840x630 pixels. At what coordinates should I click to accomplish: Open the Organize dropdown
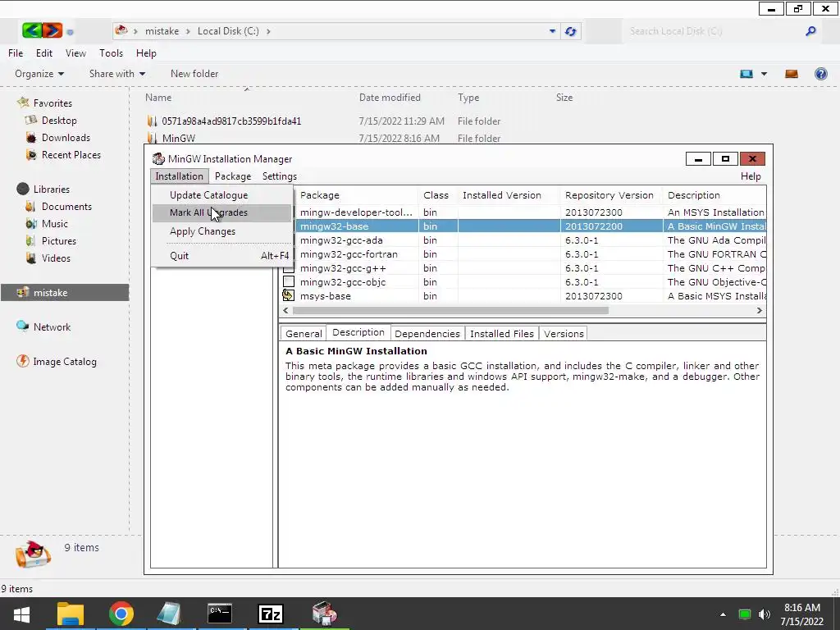click(x=39, y=74)
